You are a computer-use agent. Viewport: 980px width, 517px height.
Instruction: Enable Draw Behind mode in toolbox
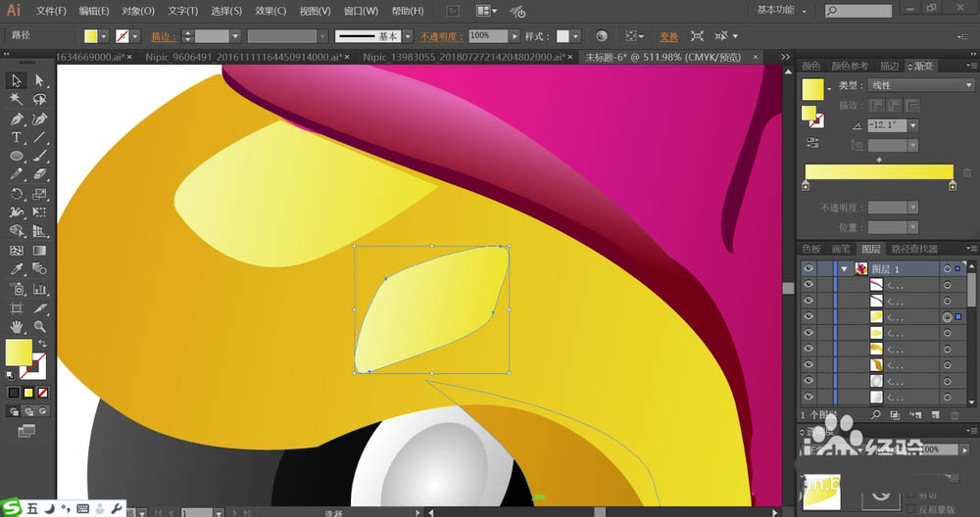pyautogui.click(x=28, y=411)
